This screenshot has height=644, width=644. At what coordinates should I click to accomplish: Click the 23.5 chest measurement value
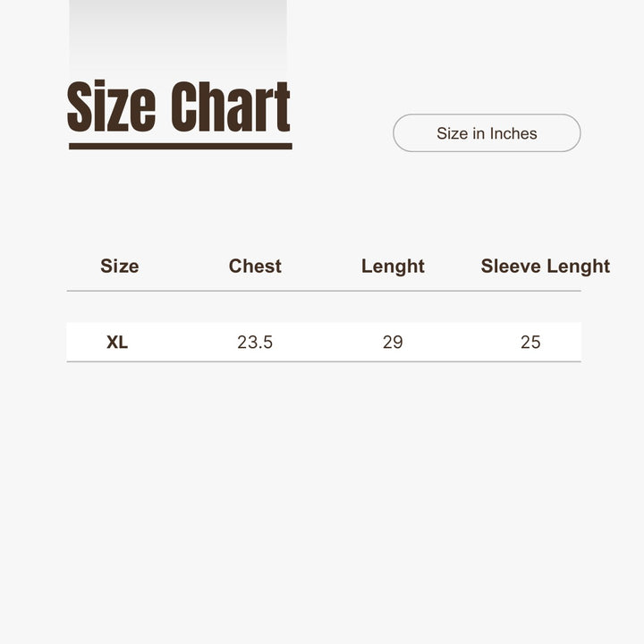(x=255, y=342)
